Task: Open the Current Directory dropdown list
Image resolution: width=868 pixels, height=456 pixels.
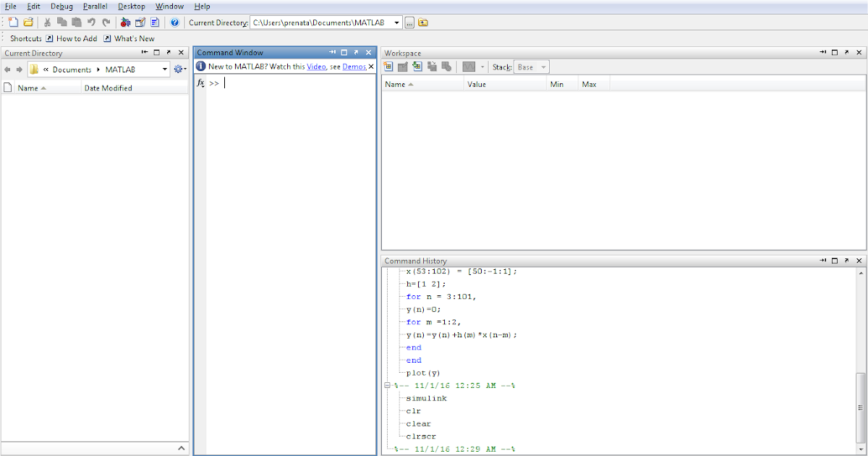Action: (397, 22)
